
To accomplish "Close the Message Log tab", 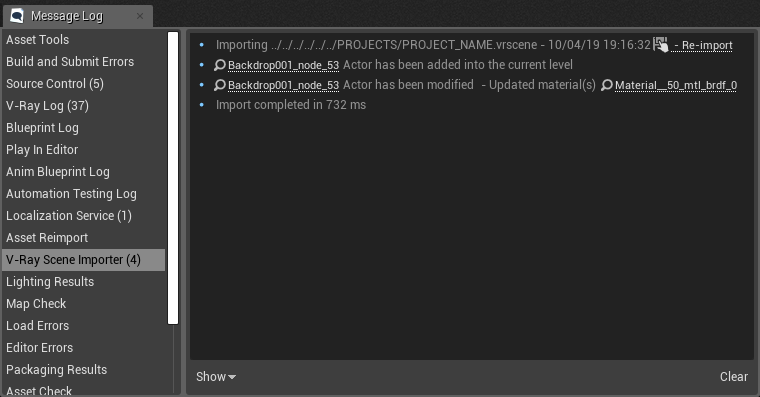I will [x=140, y=16].
